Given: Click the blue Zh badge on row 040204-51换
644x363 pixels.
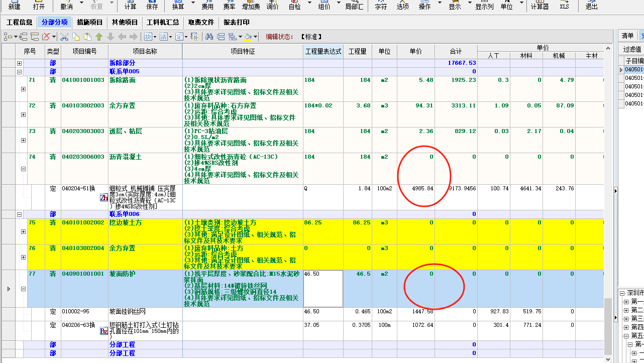Looking at the screenshot, I should 104,197.
